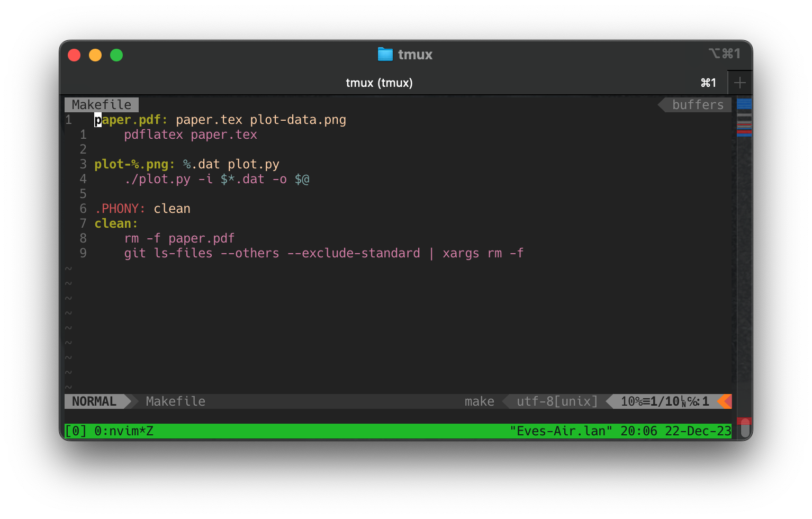Switch to the tmux (tmux) terminal tab
This screenshot has height=519, width=812.
click(x=379, y=83)
